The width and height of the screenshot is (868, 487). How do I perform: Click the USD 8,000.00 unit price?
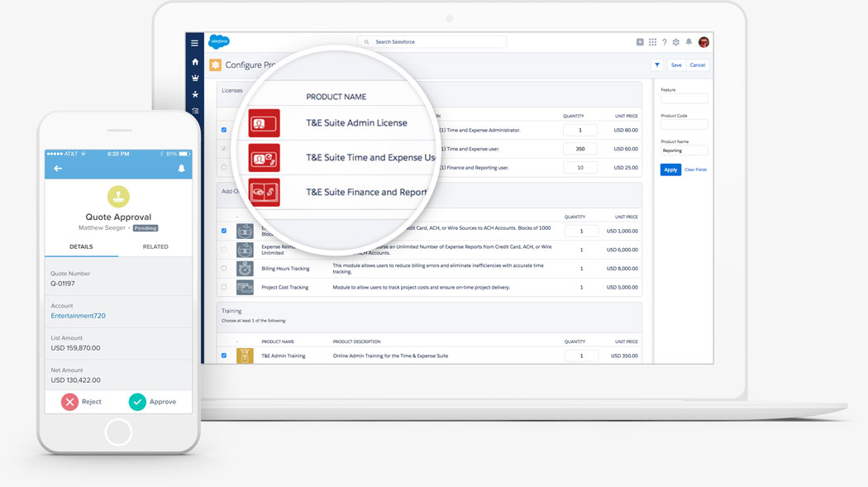pos(622,269)
